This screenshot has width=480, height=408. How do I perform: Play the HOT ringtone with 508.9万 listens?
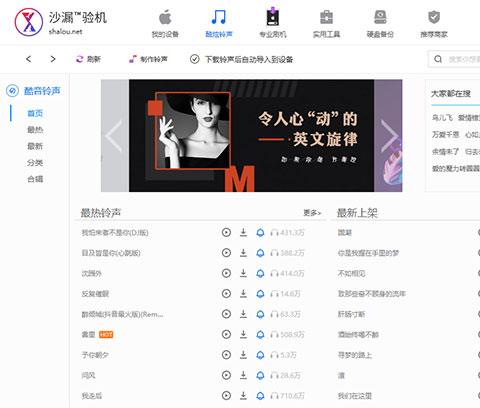(226, 334)
